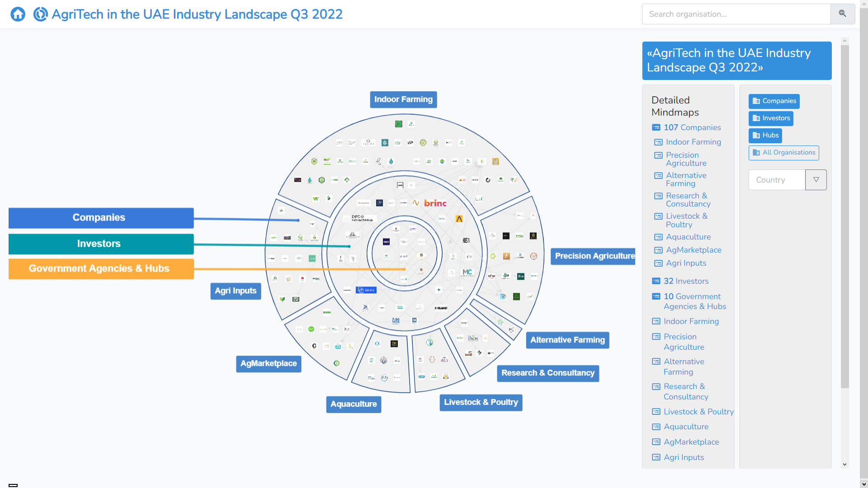The image size is (868, 488).
Task: Open the All Organisations button
Action: [783, 153]
